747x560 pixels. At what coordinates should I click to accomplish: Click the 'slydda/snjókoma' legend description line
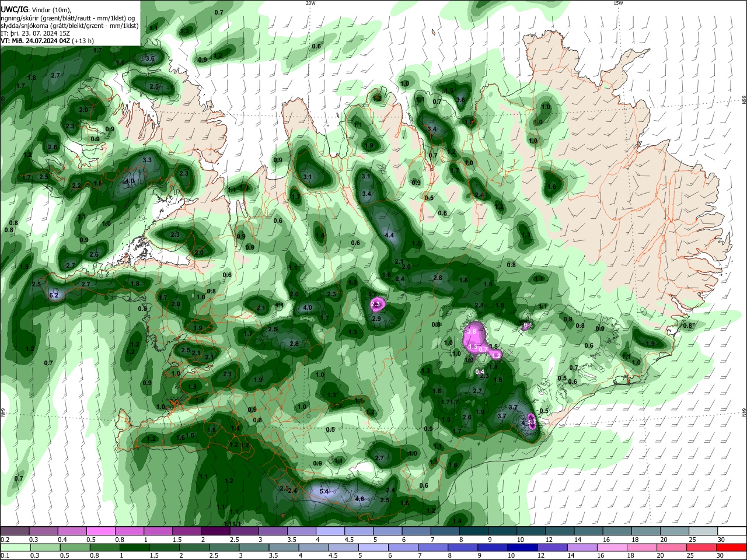[x=69, y=26]
